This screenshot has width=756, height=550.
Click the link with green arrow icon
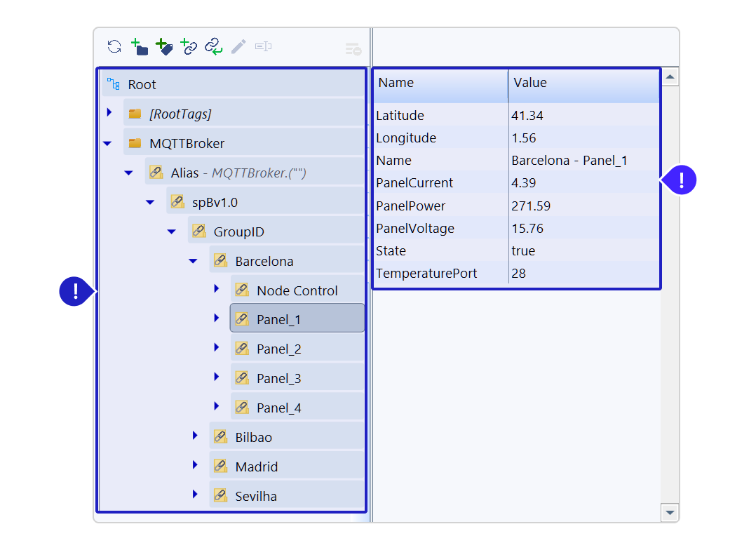pyautogui.click(x=213, y=47)
